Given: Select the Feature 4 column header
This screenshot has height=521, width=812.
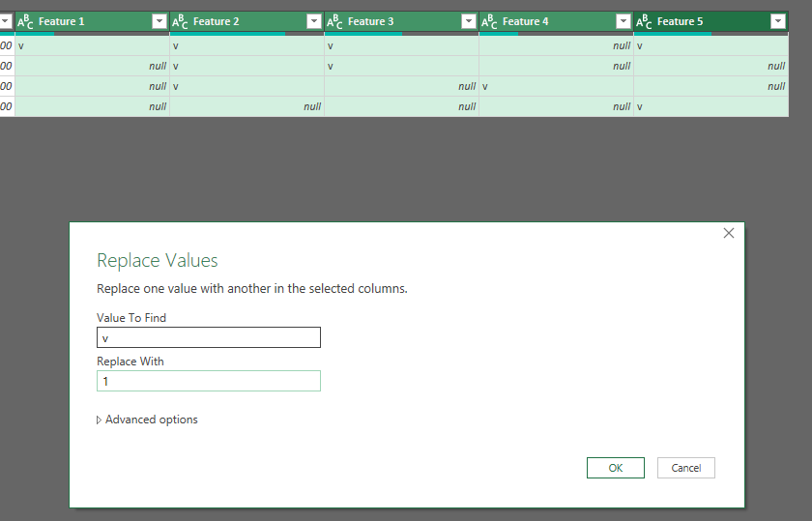Looking at the screenshot, I should tap(557, 22).
